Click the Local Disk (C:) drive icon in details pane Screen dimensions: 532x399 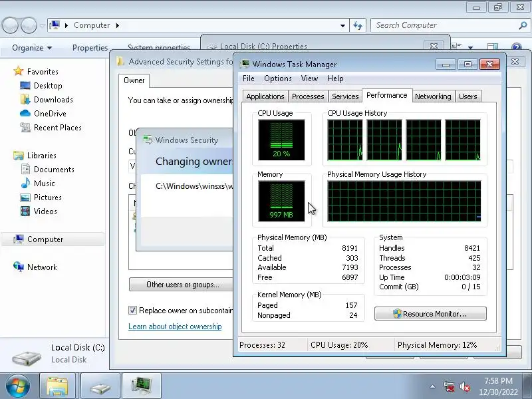tap(27, 358)
